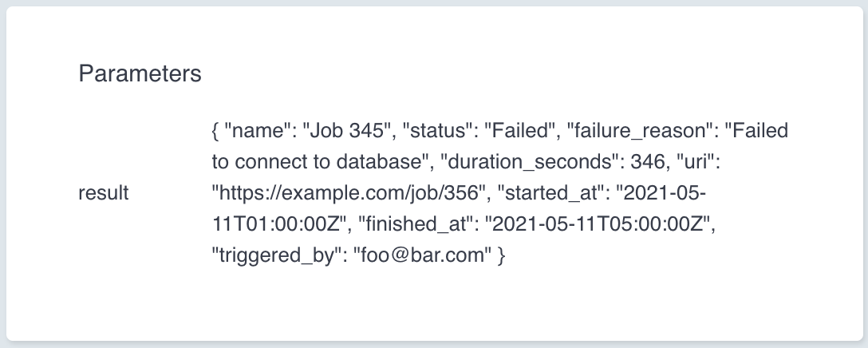The image size is (868, 348).
Task: Click the "to connect to database" text
Action: click(x=314, y=161)
